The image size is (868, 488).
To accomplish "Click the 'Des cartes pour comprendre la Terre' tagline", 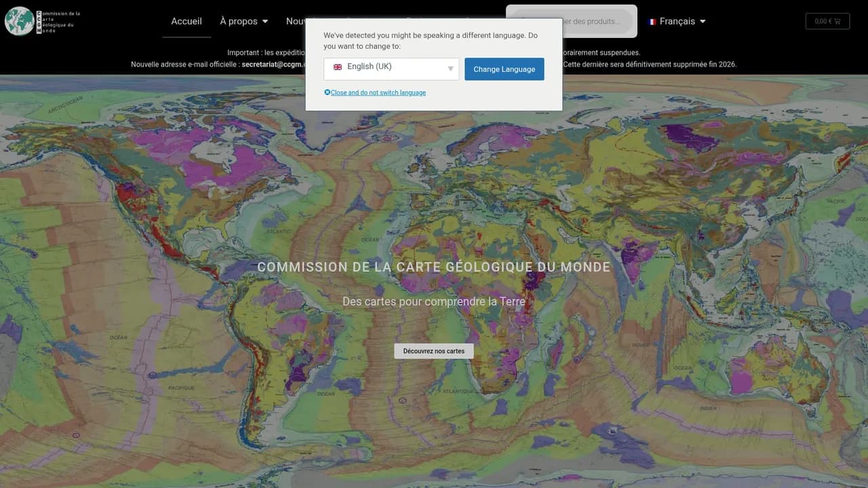I will tap(434, 301).
